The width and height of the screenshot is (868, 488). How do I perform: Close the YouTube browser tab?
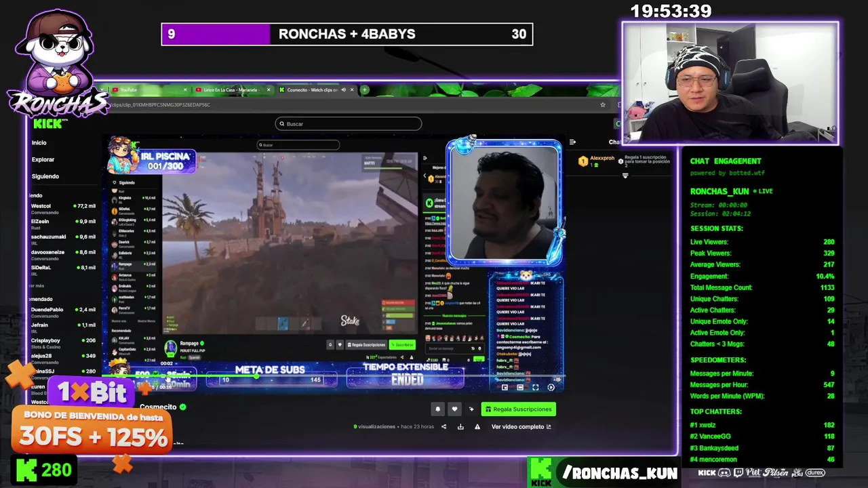click(x=185, y=89)
